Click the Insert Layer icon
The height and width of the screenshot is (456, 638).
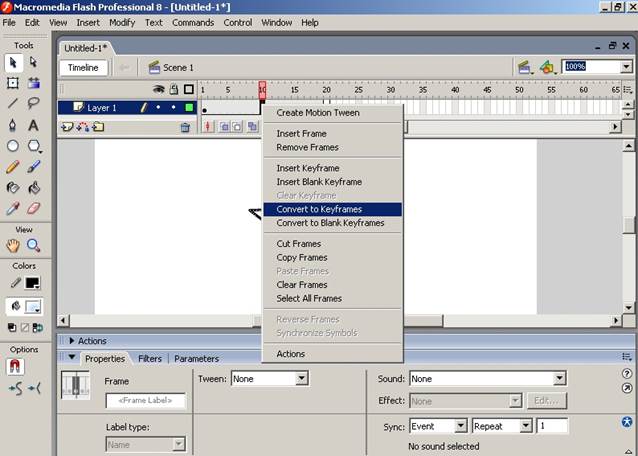pyautogui.click(x=67, y=127)
